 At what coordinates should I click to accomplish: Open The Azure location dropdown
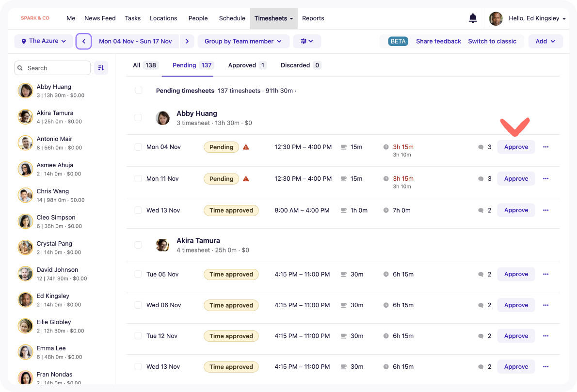coord(44,41)
